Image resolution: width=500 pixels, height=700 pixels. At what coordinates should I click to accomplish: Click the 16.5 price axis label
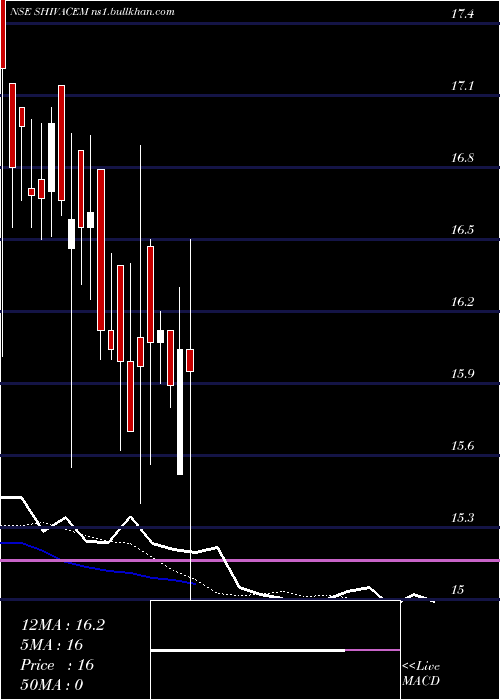coord(462,230)
